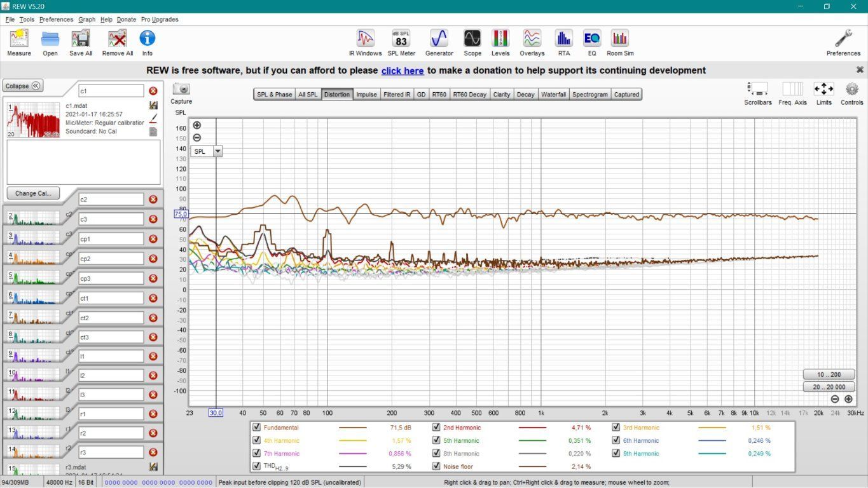Uncheck the Fundamental trace checkbox
This screenshot has height=488, width=868.
pyautogui.click(x=256, y=428)
